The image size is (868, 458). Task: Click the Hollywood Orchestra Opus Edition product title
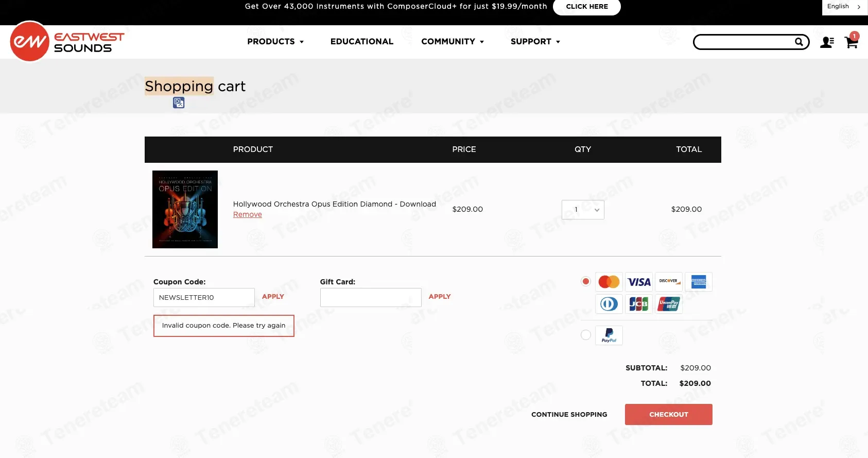click(335, 204)
